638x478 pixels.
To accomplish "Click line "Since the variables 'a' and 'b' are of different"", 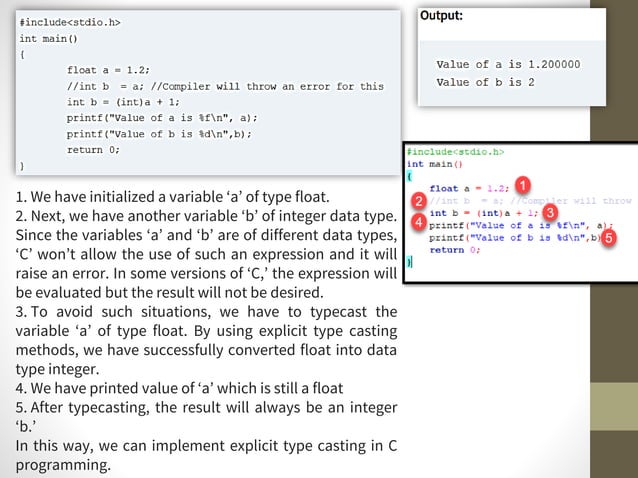I will coord(206,235).
